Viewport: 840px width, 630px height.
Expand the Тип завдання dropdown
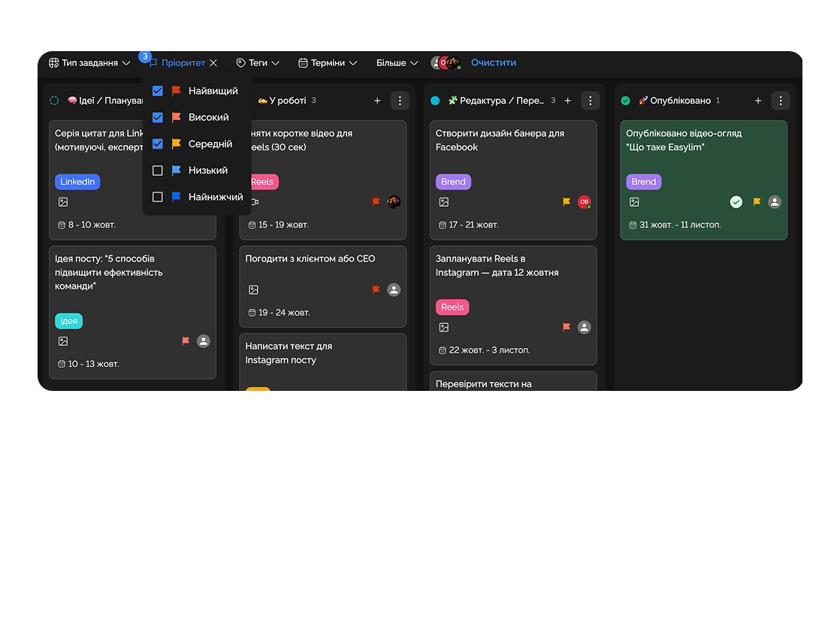[x=89, y=63]
